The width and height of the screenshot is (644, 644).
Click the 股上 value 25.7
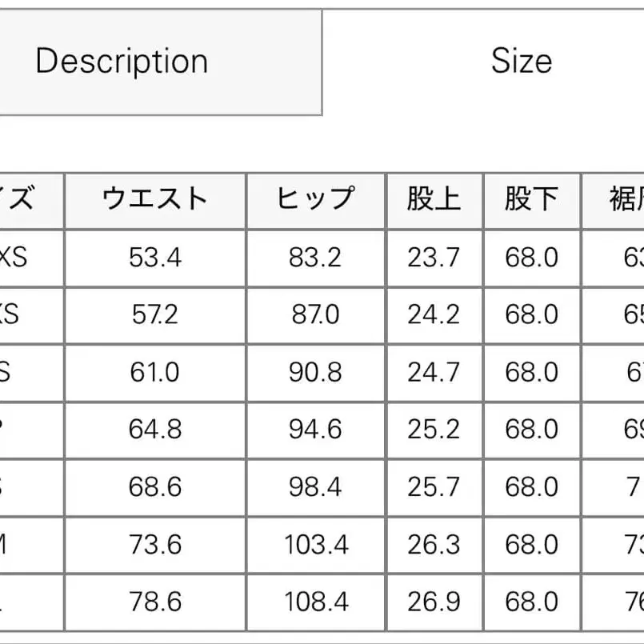coord(434,486)
